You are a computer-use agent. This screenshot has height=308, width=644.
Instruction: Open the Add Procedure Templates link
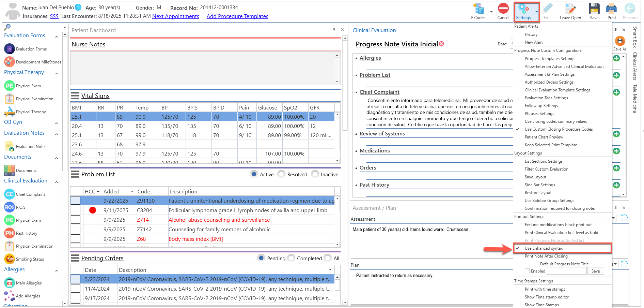pyautogui.click(x=237, y=16)
